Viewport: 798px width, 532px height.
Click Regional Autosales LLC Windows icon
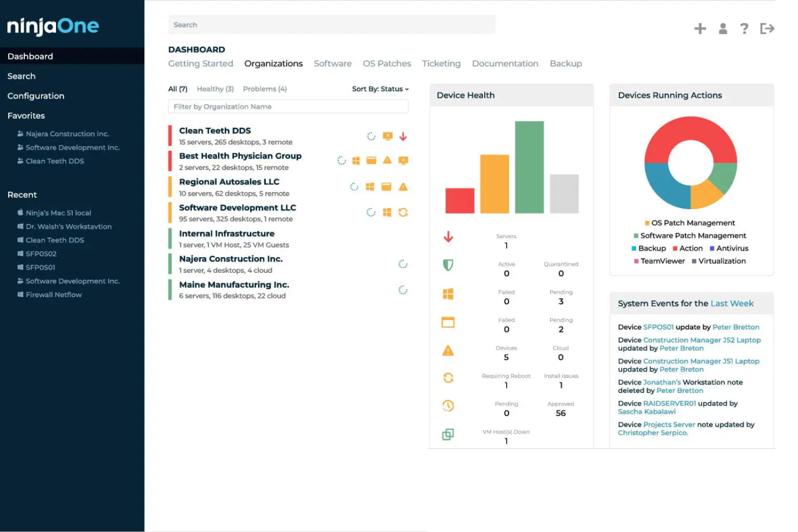coord(370,186)
